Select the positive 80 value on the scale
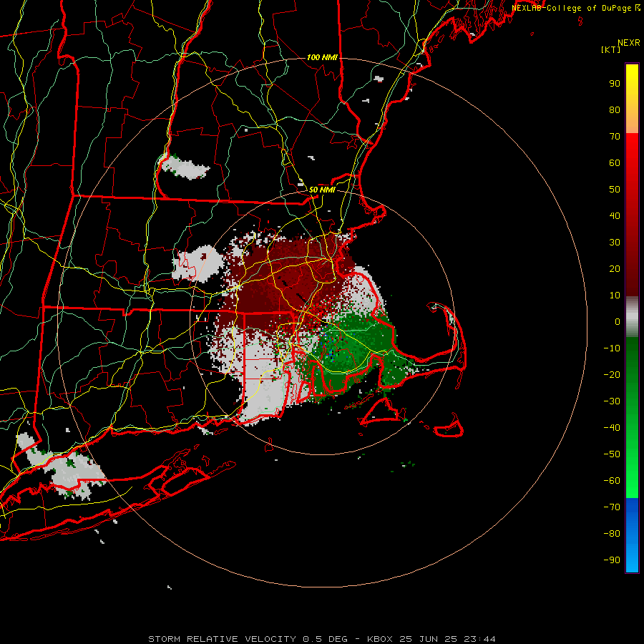 point(615,110)
